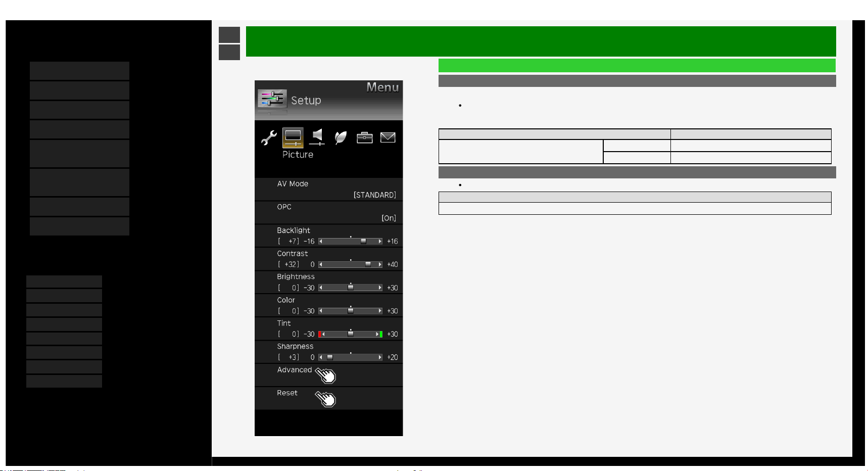Increase Color with its right arrow
This screenshot has height=471, width=868.
380,311
